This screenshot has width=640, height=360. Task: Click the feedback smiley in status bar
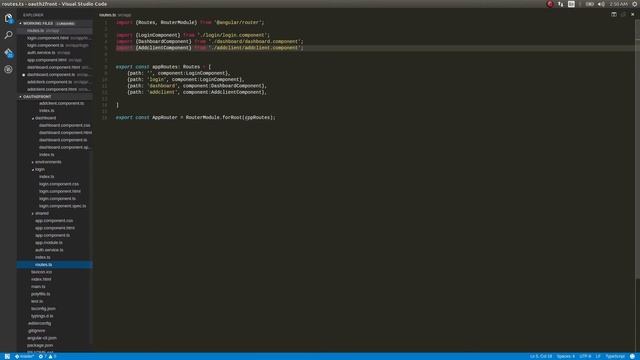(632, 356)
